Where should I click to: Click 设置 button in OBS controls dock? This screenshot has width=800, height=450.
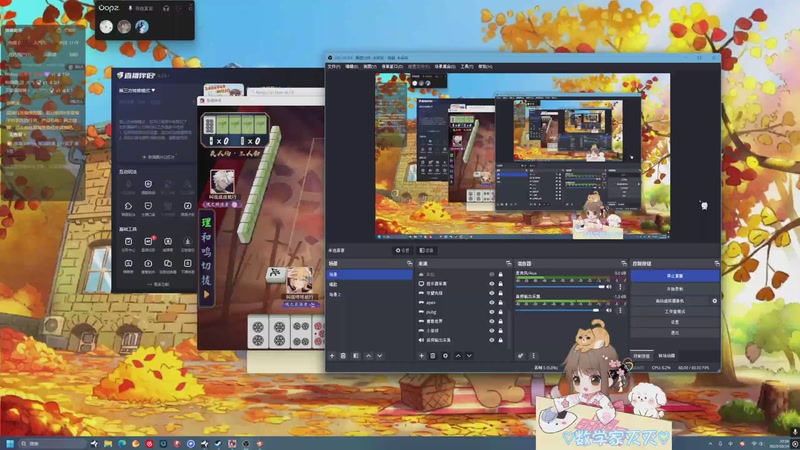point(675,322)
